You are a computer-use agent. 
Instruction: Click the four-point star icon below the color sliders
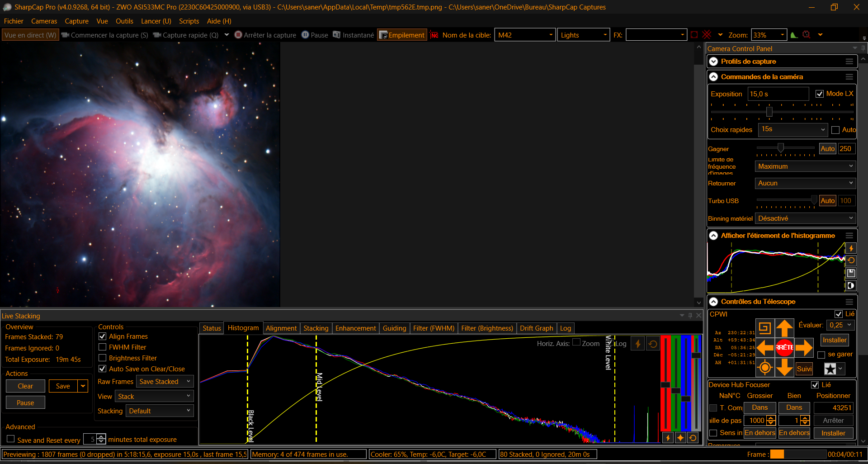(x=680, y=438)
